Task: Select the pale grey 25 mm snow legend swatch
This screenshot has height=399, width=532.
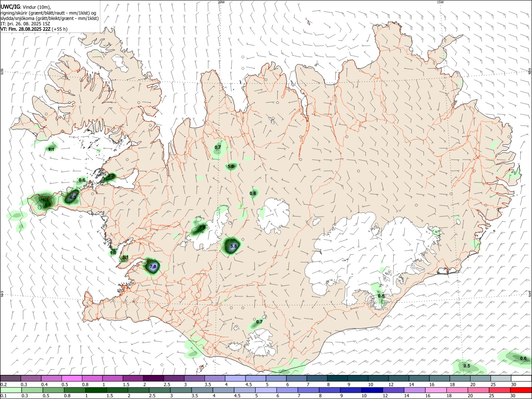Action: tap(501, 378)
